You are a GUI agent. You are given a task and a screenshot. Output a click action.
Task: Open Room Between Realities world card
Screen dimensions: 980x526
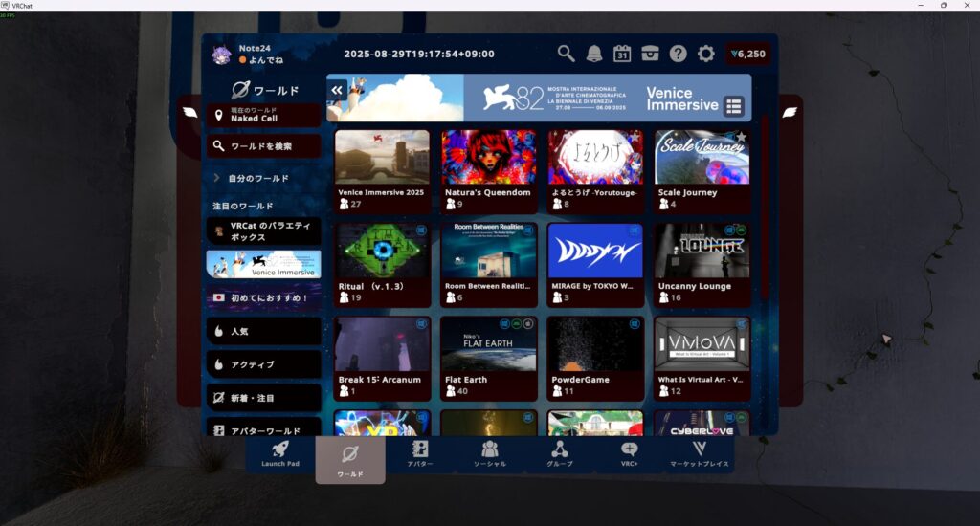pyautogui.click(x=489, y=265)
